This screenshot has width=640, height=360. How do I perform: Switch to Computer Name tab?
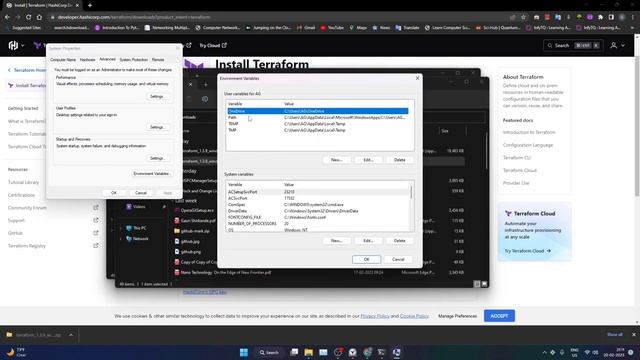click(x=63, y=60)
